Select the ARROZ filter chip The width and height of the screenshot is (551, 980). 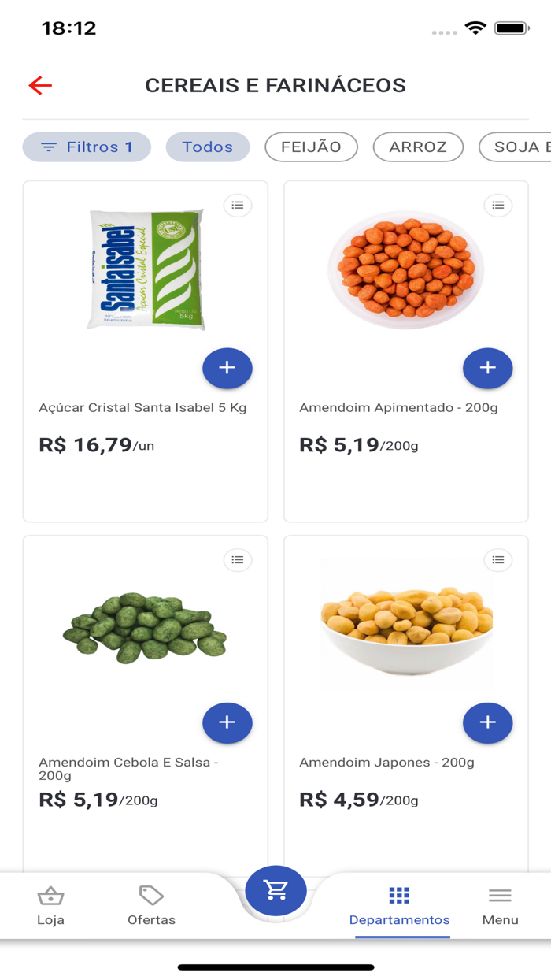[x=418, y=147]
